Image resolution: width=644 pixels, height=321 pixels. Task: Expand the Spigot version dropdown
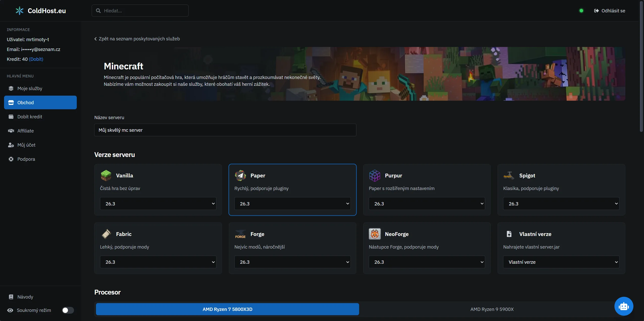(561, 204)
